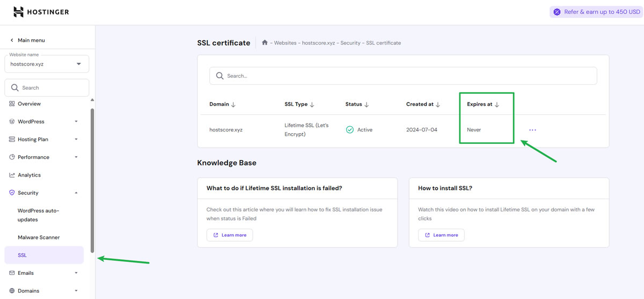Open the Website name dropdown

(x=47, y=64)
